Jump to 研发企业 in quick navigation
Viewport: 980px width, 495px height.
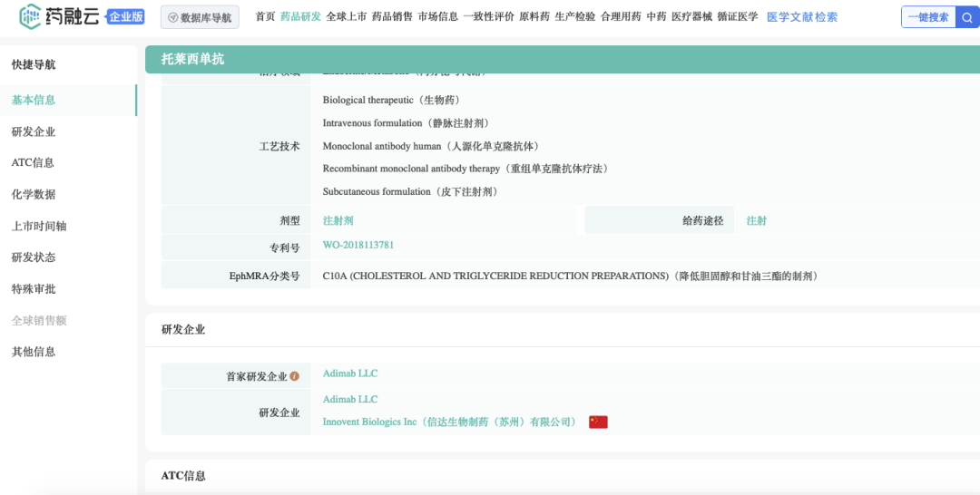click(x=34, y=131)
